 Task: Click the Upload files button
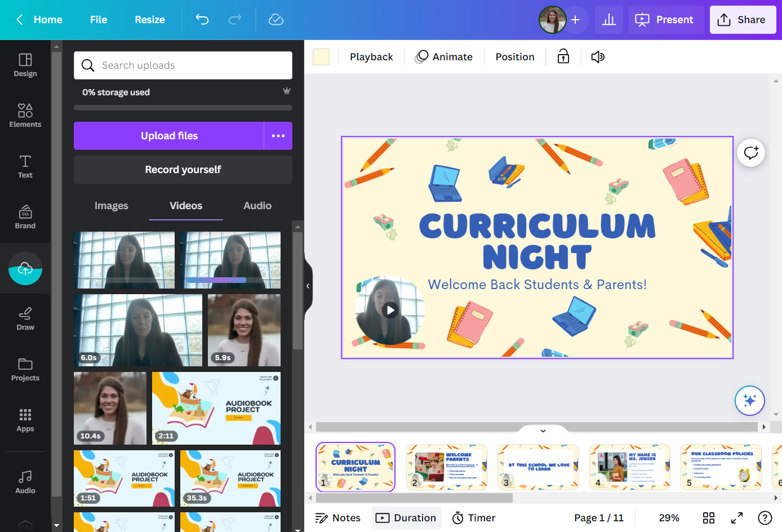(x=169, y=136)
